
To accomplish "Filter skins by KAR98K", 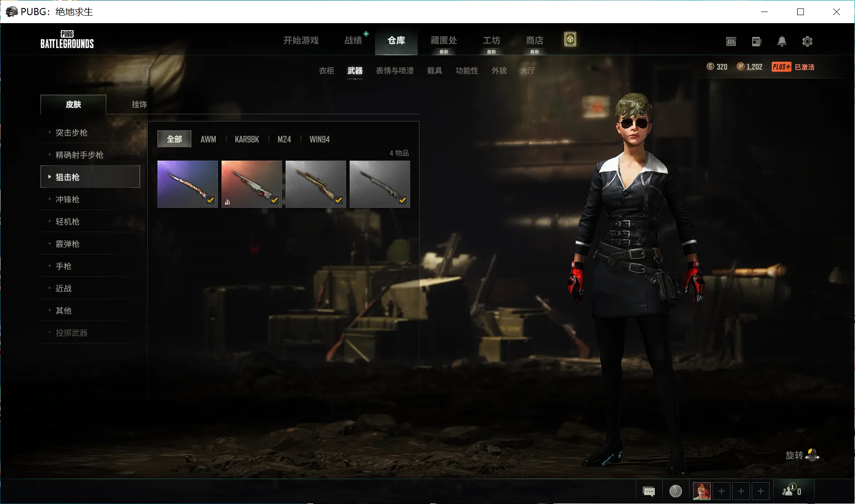I will tap(247, 139).
